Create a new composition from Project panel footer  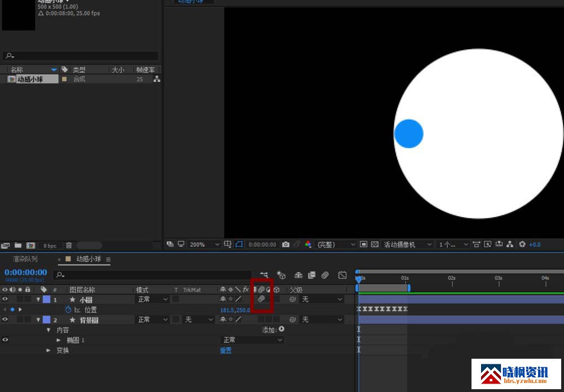point(31,245)
